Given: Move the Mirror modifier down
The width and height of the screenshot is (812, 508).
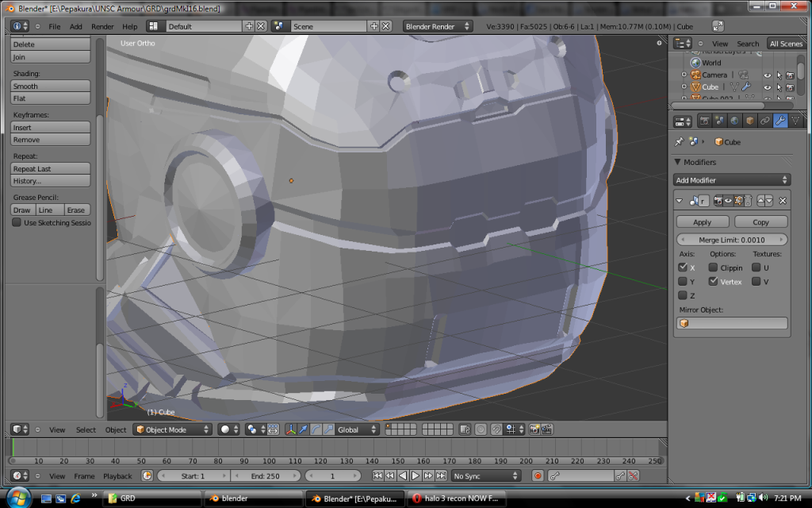Looking at the screenshot, I should click(769, 201).
